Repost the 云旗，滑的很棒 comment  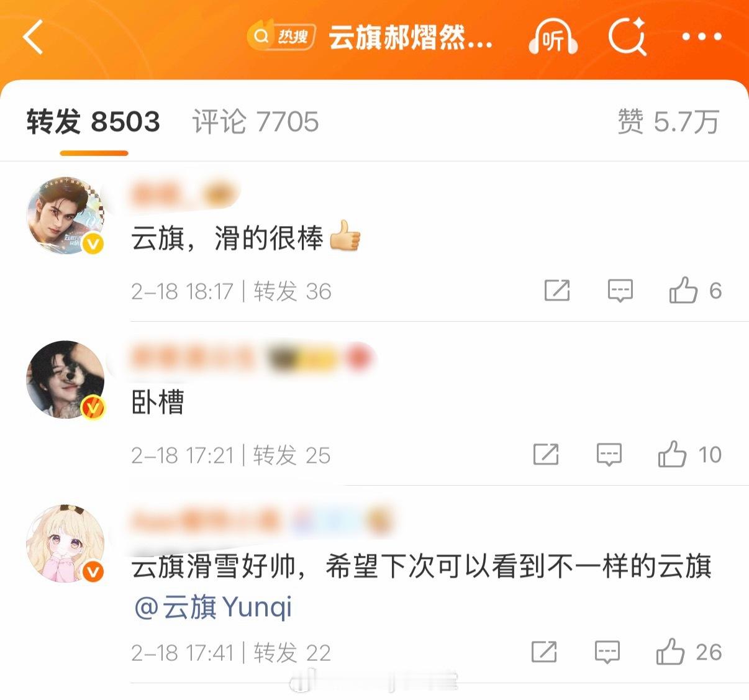(x=557, y=290)
